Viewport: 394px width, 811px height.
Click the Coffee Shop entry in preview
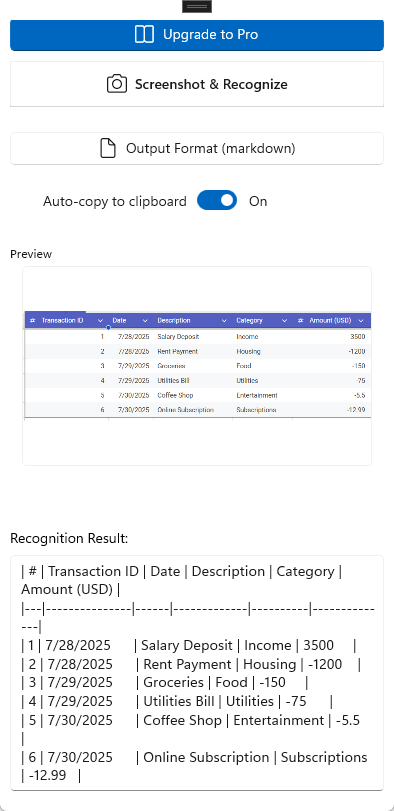tap(175, 395)
